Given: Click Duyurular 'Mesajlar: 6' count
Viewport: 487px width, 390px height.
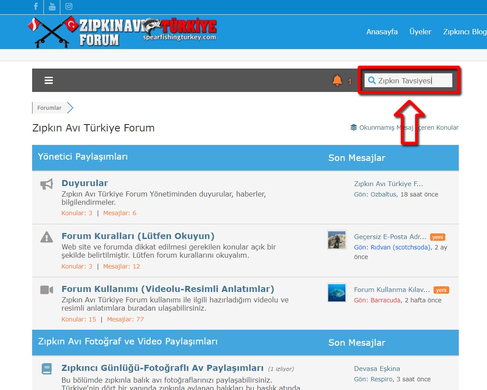Looking at the screenshot, I should [120, 213].
